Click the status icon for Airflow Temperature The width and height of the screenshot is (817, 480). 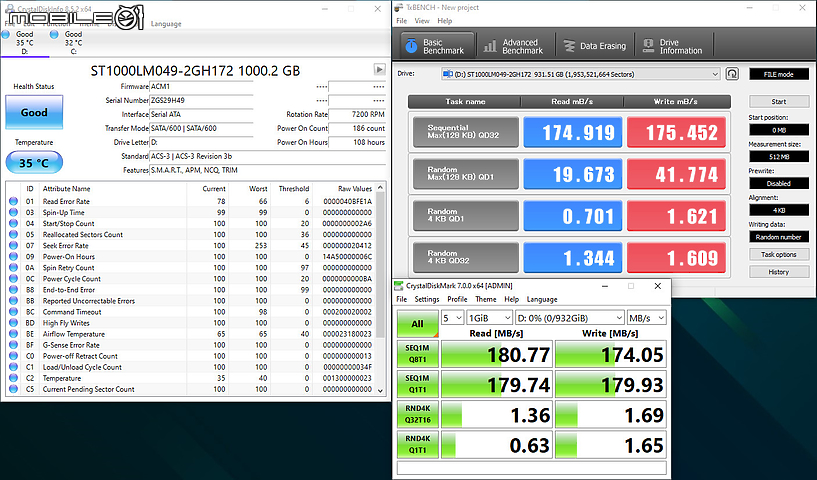[x=13, y=334]
